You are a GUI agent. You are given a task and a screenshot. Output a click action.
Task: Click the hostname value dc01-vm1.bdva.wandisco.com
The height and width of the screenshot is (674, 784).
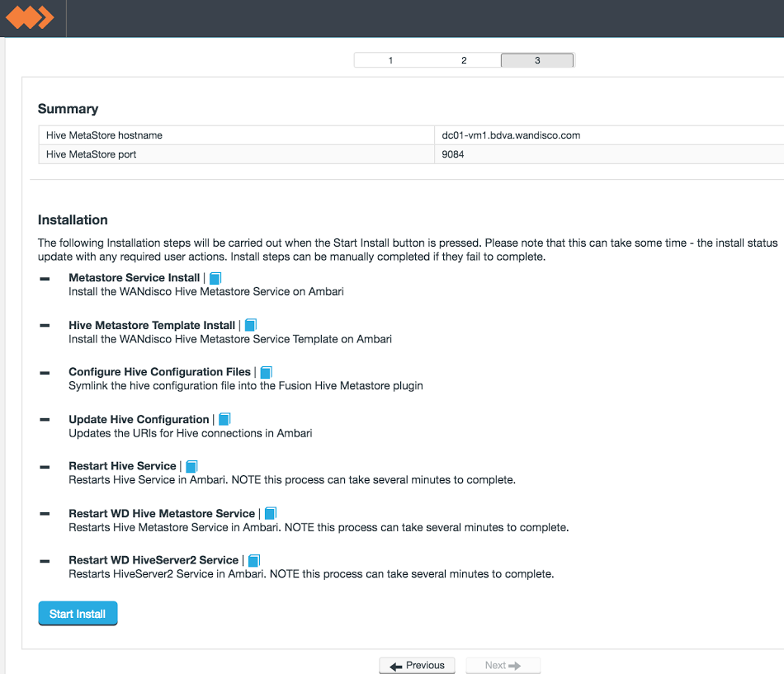click(x=511, y=135)
